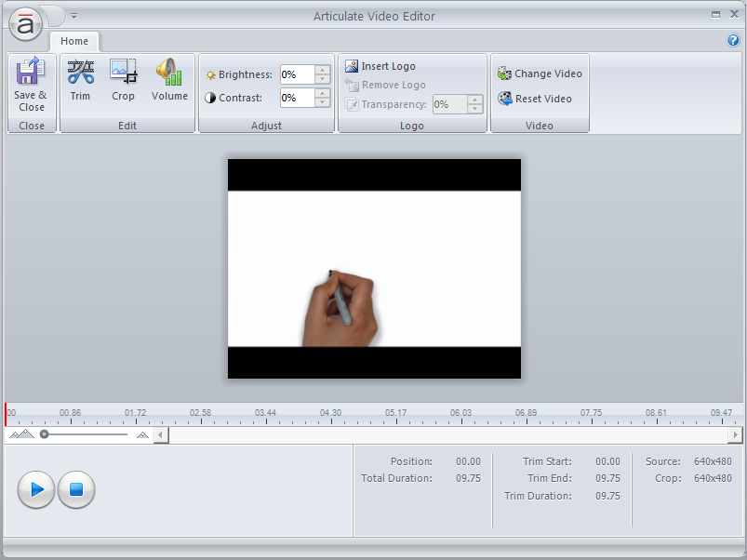Select the Trim tool

pos(80,80)
